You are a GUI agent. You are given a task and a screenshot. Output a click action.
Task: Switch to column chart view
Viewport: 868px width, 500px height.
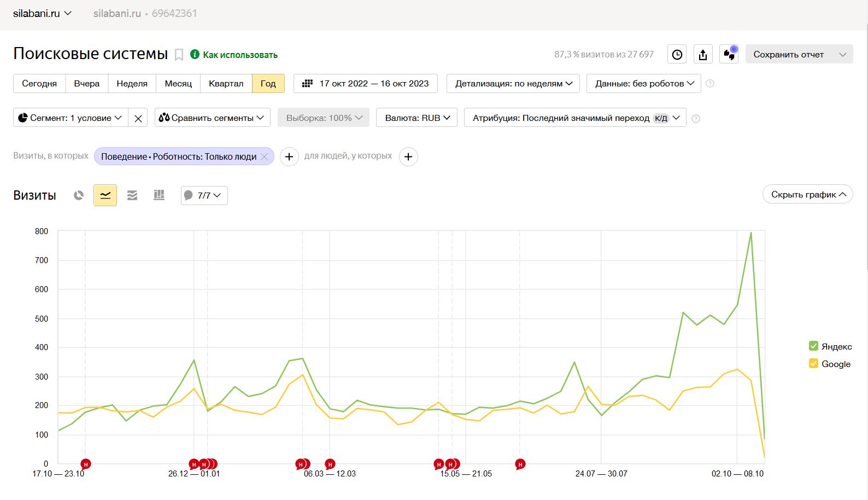pos(159,195)
